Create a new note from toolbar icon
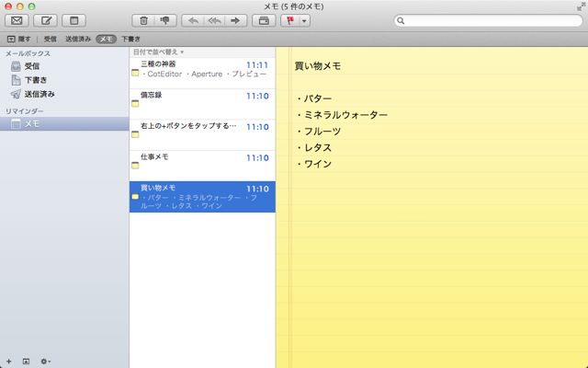Screen dimensions: 588x368 pos(73,20)
